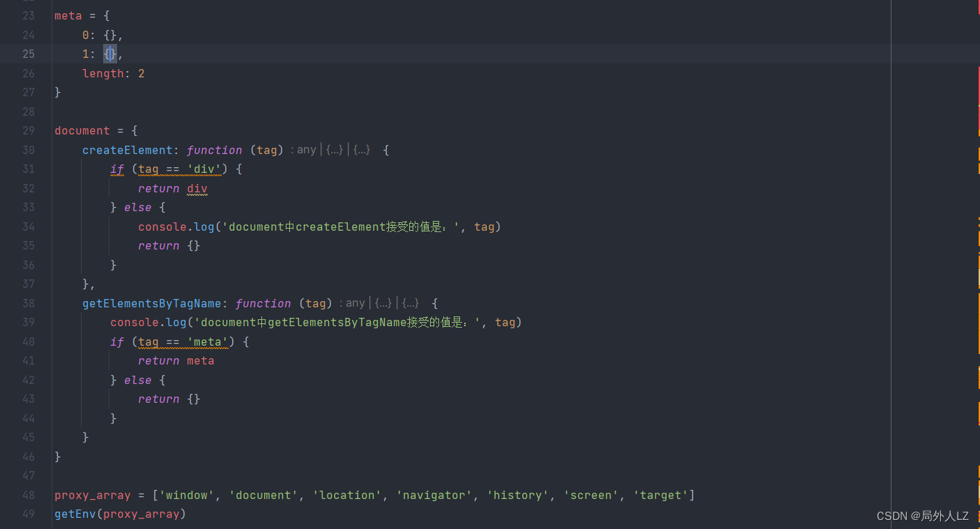The image size is (980, 529).
Task: Place cursor on 'meta' variable on line 23
Action: (68, 15)
